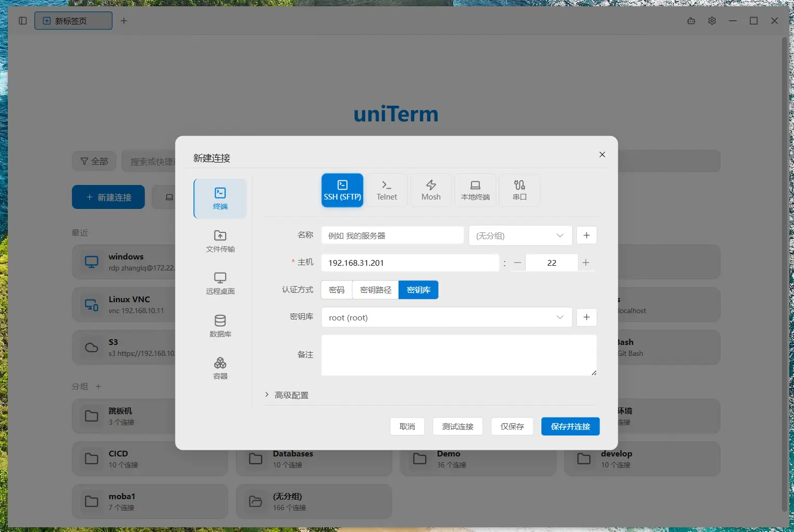Click the 新建连接 button on main page
Image resolution: width=794 pixels, height=532 pixels.
(x=108, y=197)
